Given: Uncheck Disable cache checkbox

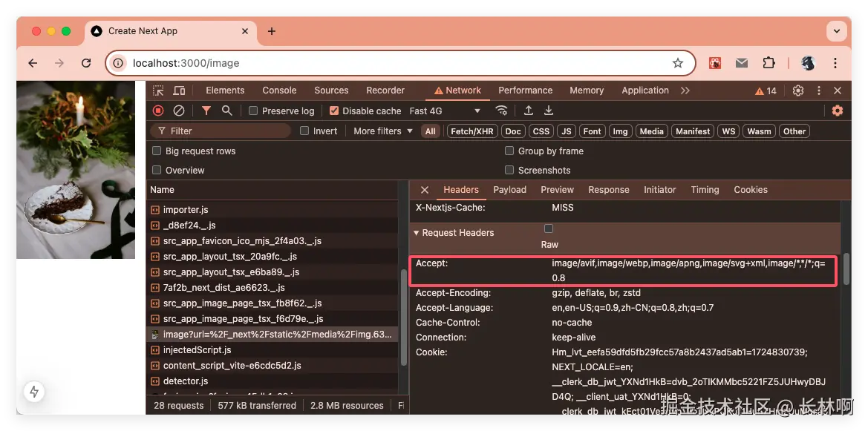Looking at the screenshot, I should pos(334,111).
